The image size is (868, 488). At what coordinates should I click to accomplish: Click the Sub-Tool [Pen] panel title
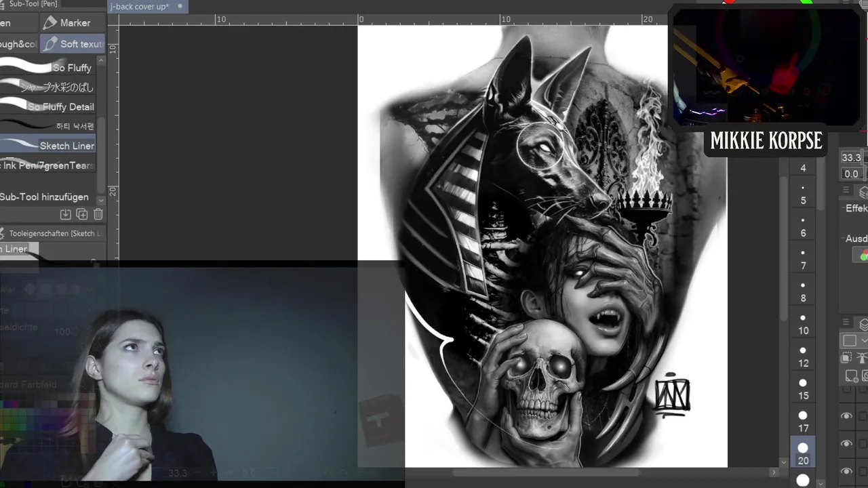pos(33,4)
